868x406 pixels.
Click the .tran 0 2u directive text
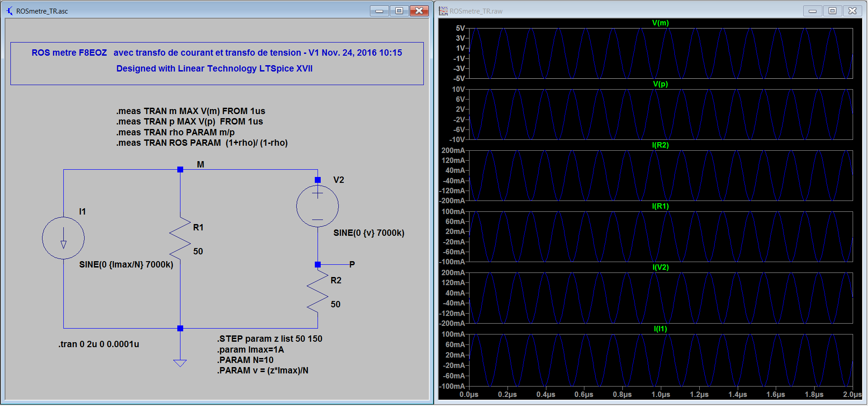pyautogui.click(x=99, y=344)
